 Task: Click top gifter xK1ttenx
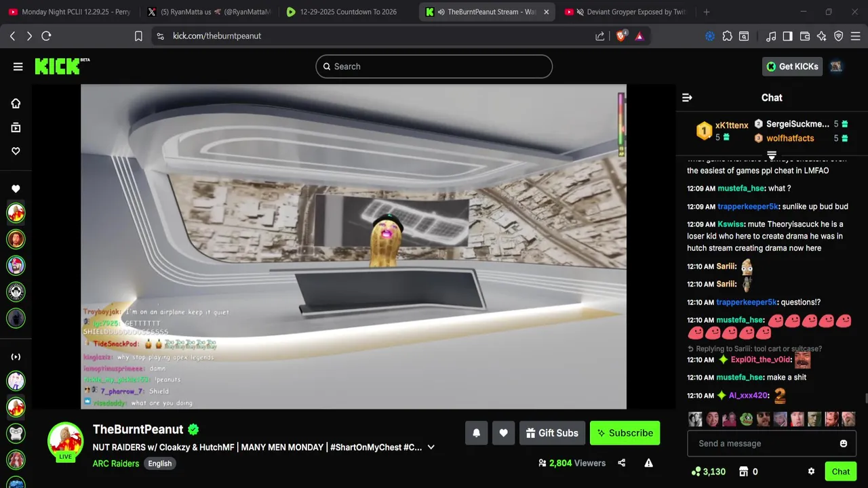[x=732, y=125]
